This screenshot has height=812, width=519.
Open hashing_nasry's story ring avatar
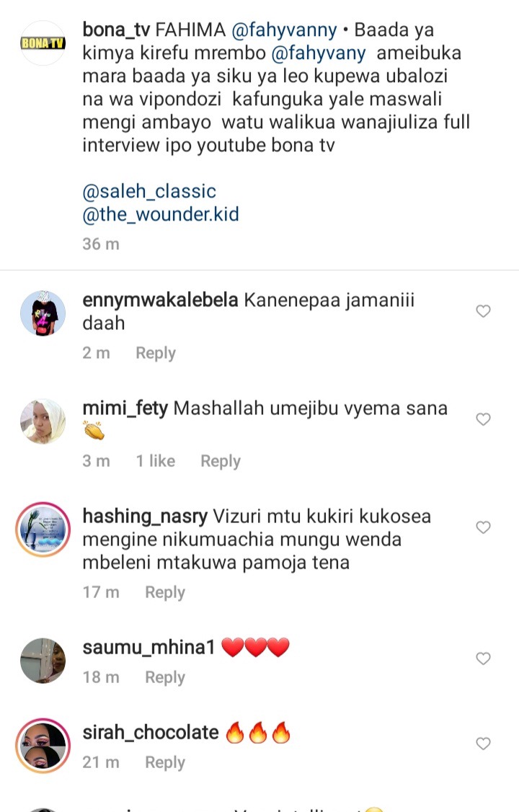43,530
